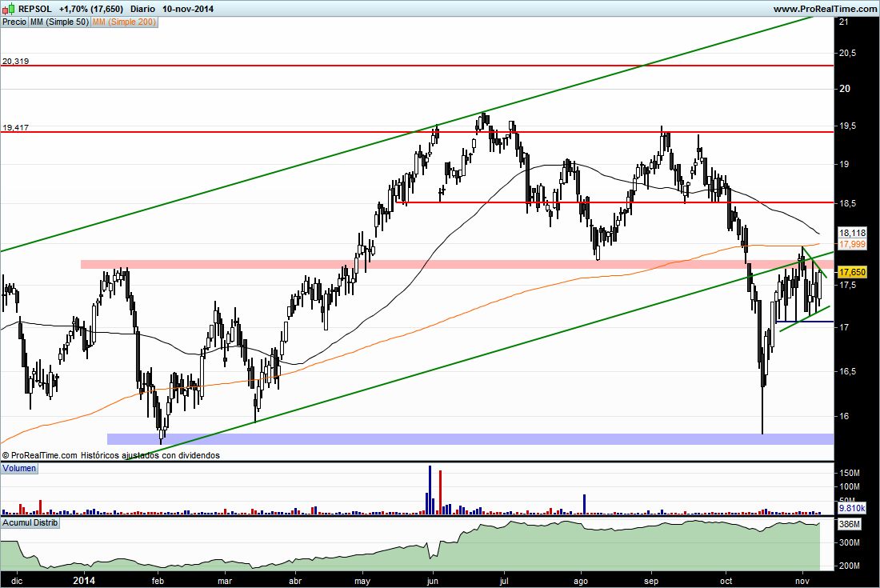Click the nov label on time axis
This screenshot has width=880, height=588.
802,581
